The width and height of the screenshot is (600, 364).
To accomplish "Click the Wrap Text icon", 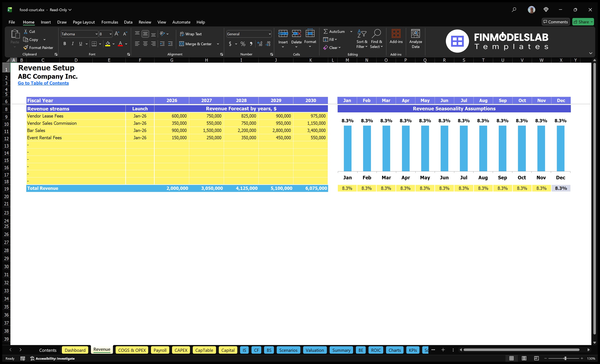I will [182, 34].
